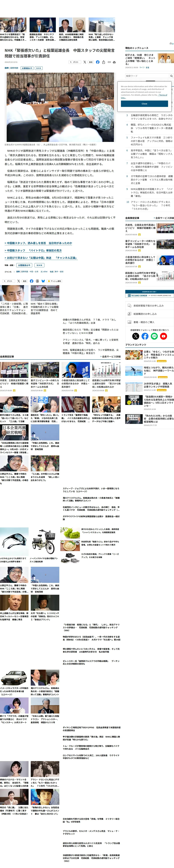Viewport: 174px width, 868px height.
Task: Select the 国際 genre link
Action: click(18, 272)
